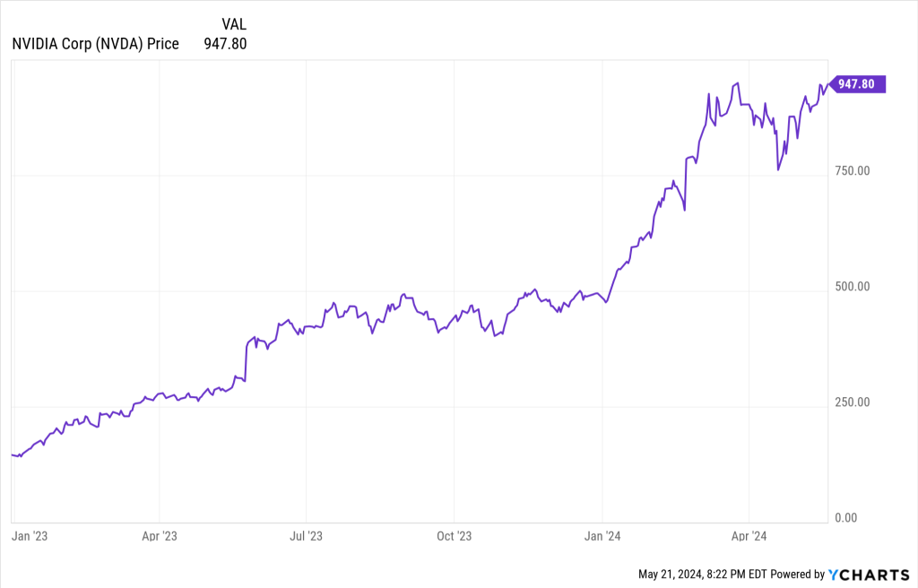918x588 pixels.
Task: Select the Jan '24 date label
Action: point(602,536)
